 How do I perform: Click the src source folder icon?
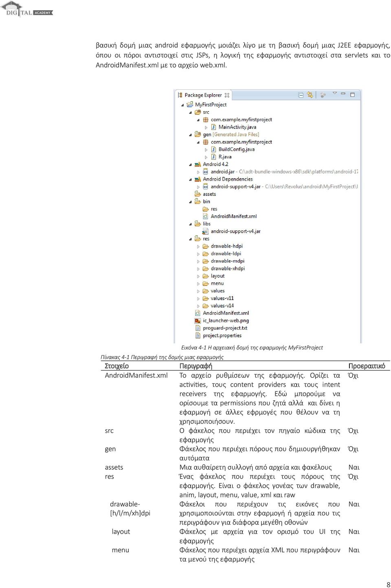pyautogui.click(x=198, y=112)
